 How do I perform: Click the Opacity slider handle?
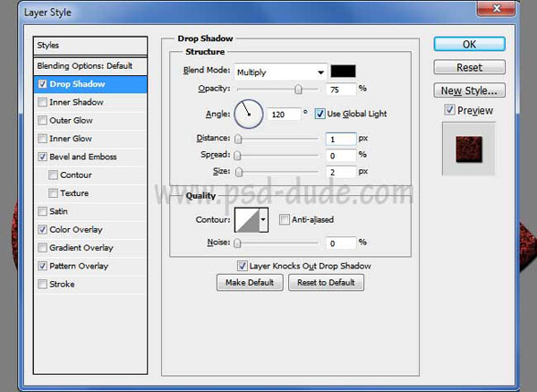pyautogui.click(x=298, y=89)
